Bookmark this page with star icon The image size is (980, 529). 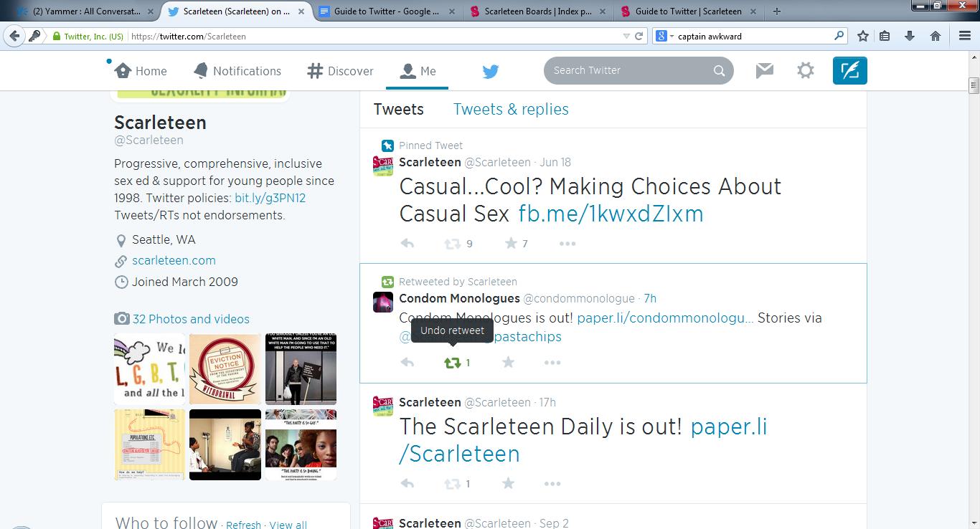pyautogui.click(x=863, y=36)
